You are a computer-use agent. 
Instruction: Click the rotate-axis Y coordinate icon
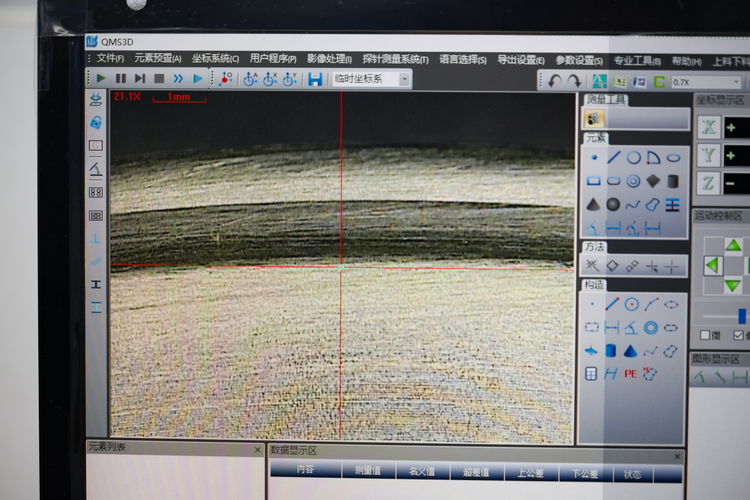(x=290, y=78)
